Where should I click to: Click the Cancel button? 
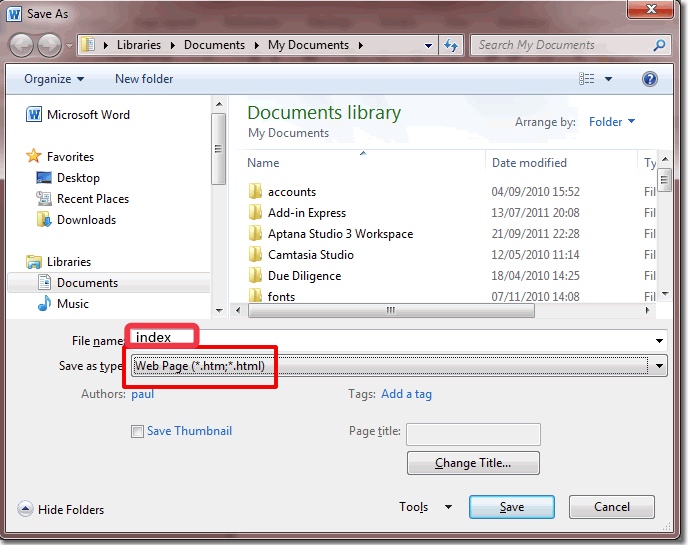(612, 507)
